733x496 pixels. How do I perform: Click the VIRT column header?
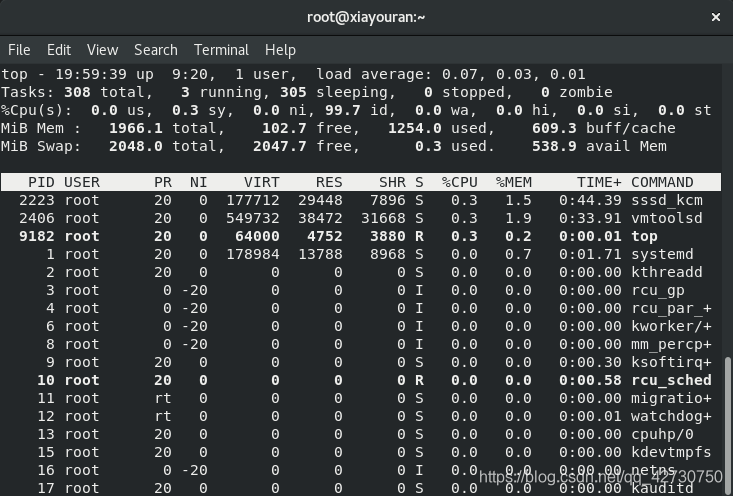pos(262,182)
